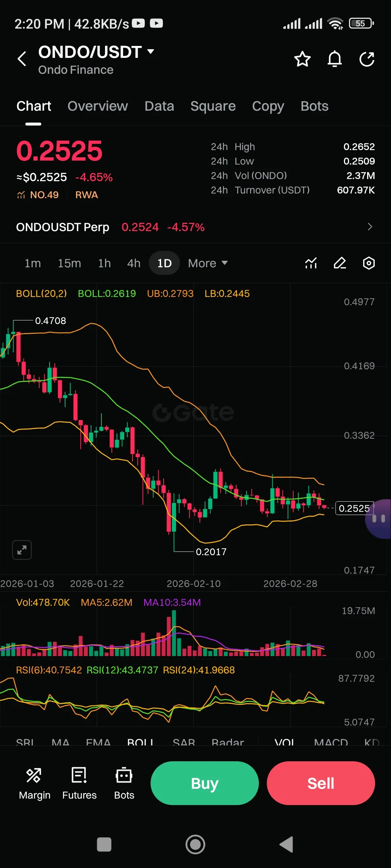Tap the MA10:3.54M label
Viewport: 391px width, 868px height.
click(x=172, y=602)
